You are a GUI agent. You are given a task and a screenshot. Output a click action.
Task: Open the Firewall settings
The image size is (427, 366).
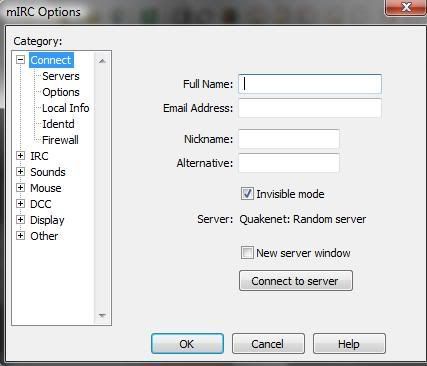point(60,140)
